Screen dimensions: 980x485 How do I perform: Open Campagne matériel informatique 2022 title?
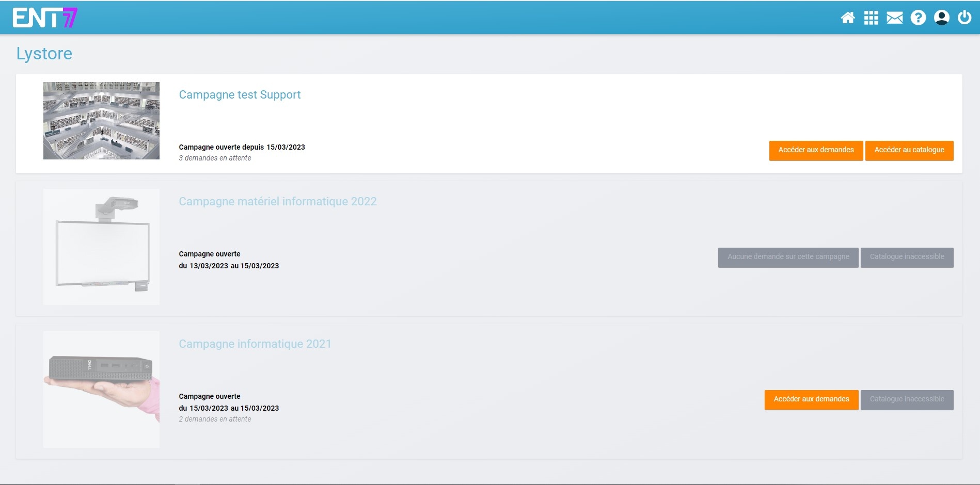(278, 202)
